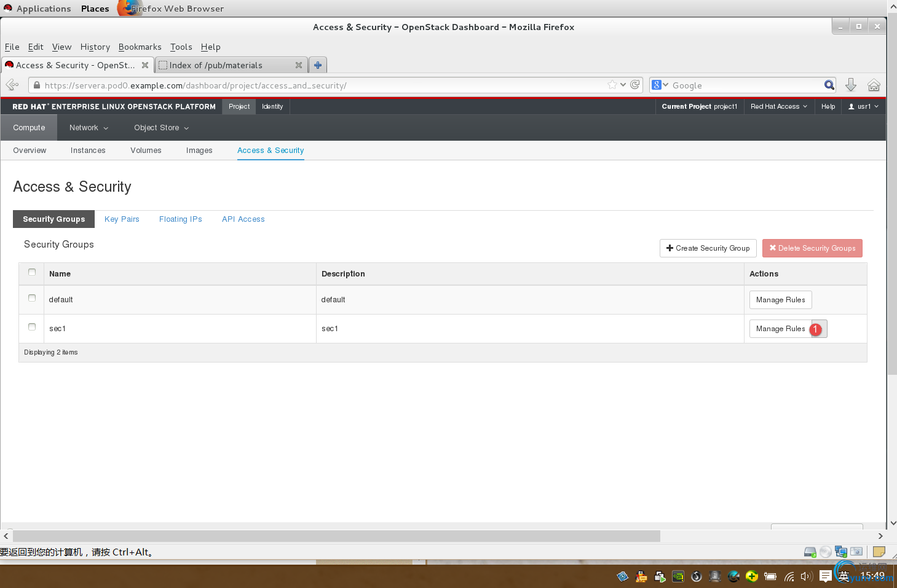Go to the Overview page link

(30, 151)
